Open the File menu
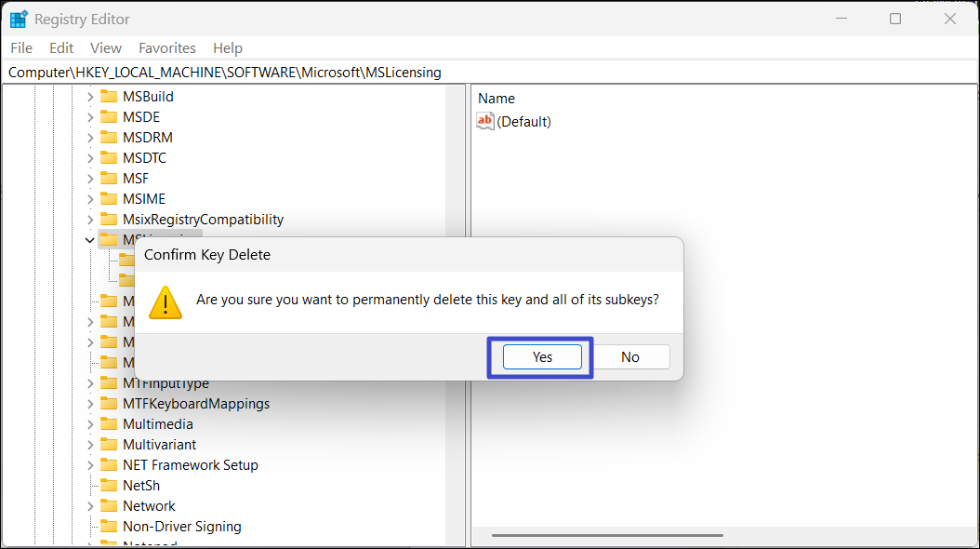The height and width of the screenshot is (549, 980). 21,48
